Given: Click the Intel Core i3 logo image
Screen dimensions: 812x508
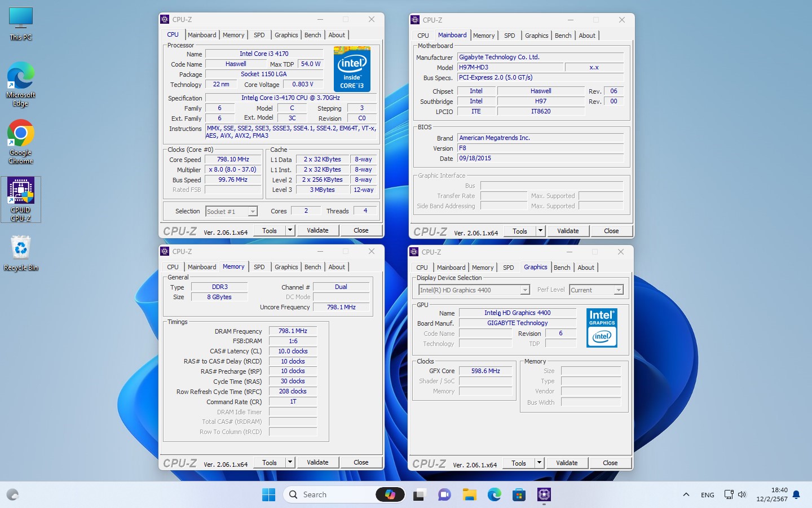Looking at the screenshot, I should click(x=352, y=69).
